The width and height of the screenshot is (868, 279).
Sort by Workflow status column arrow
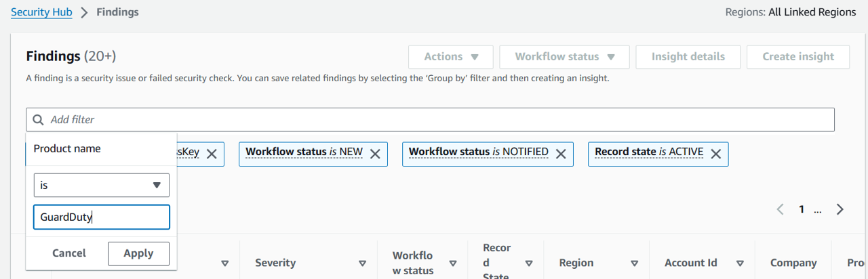[453, 263]
